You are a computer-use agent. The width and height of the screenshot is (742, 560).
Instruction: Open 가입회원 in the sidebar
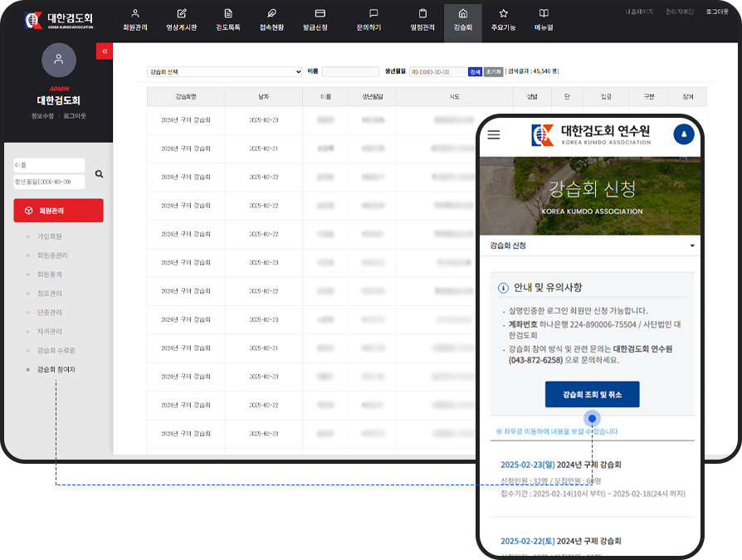[50, 236]
